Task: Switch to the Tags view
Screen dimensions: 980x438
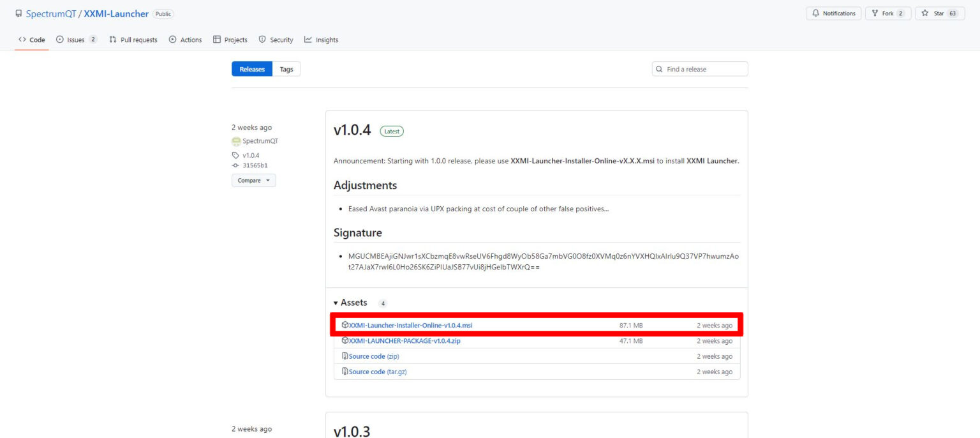Action: point(286,68)
